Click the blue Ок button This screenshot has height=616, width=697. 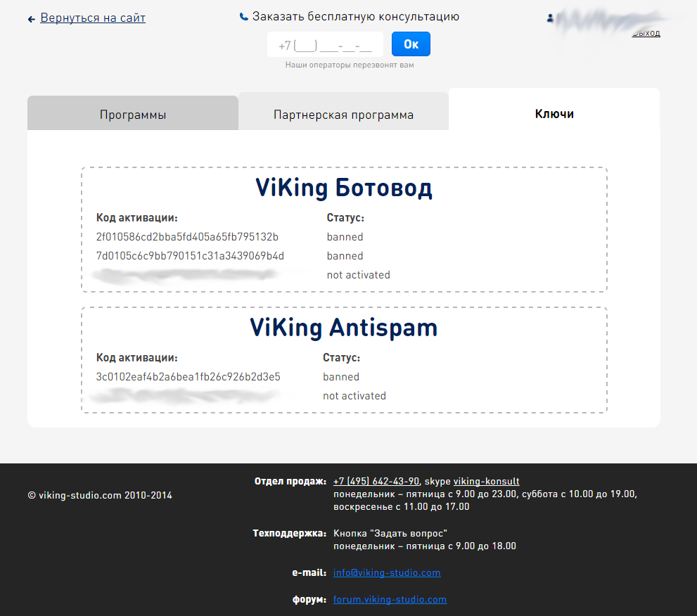[411, 44]
